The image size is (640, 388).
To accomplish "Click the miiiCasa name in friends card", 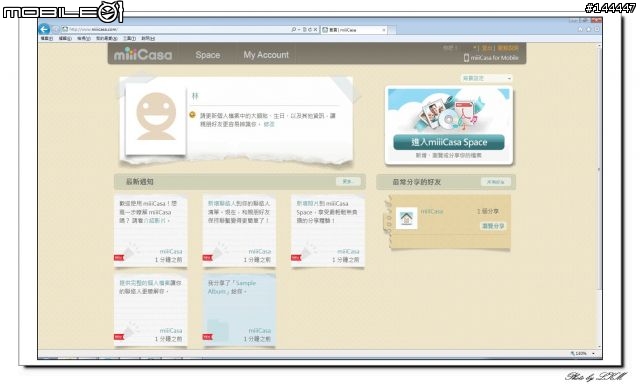I will [x=431, y=211].
